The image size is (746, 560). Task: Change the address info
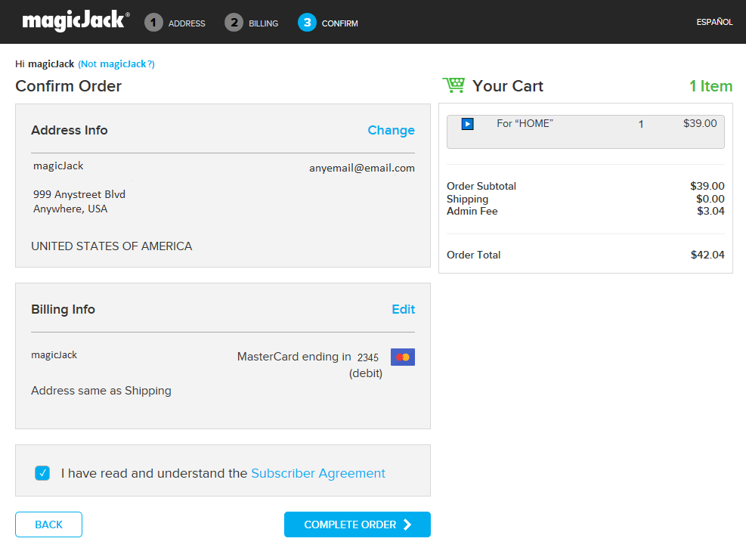point(391,130)
